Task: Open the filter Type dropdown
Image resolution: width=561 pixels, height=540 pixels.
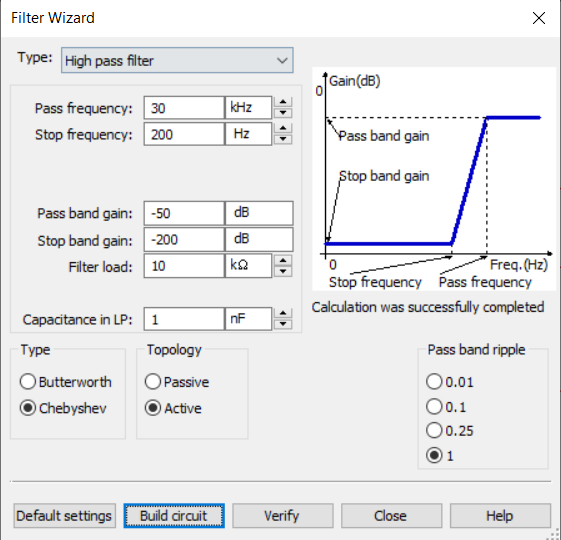Action: pos(177,60)
